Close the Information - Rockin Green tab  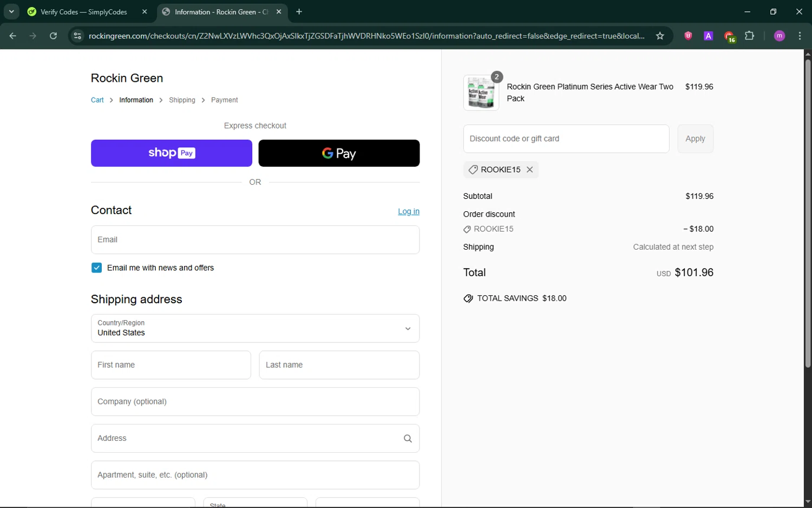coord(279,11)
